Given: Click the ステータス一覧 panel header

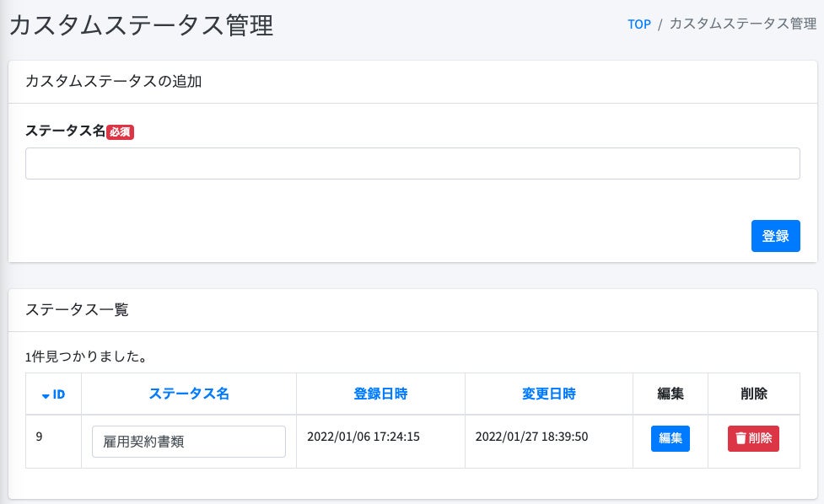Looking at the screenshot, I should click(78, 309).
